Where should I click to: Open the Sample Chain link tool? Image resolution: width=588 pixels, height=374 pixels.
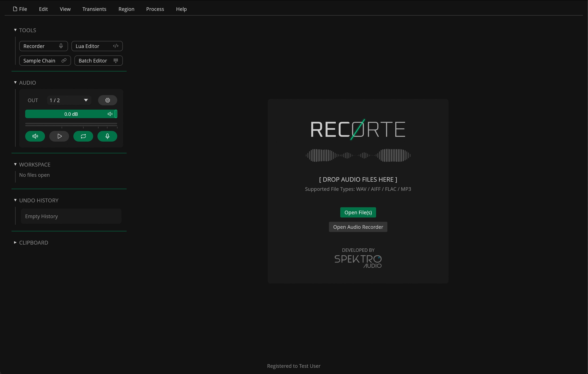45,61
